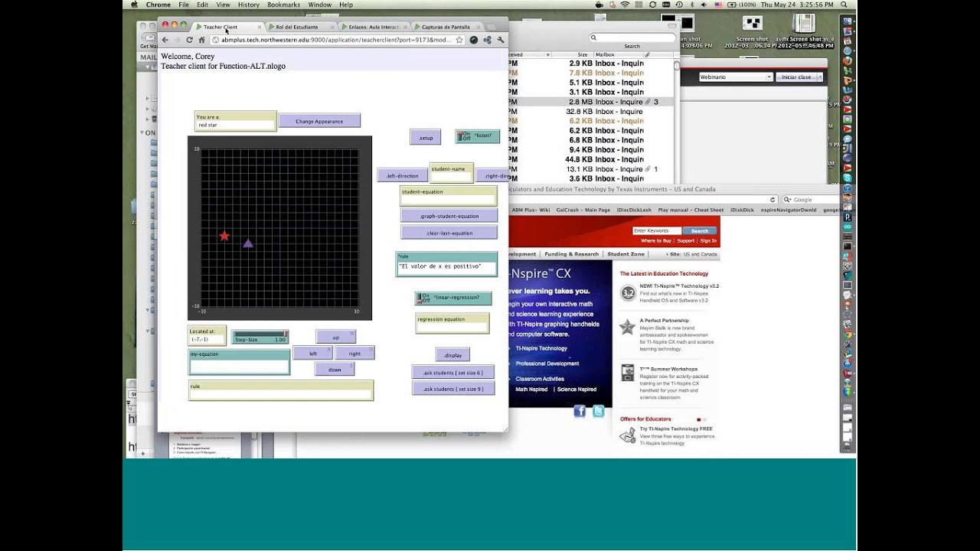Click the Twitter icon on TI page
980x551 pixels.
tap(598, 411)
